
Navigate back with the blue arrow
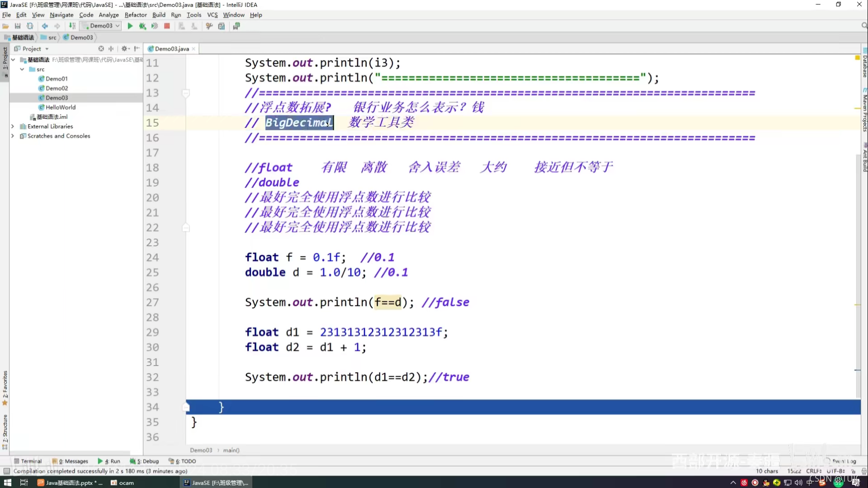pos(45,26)
